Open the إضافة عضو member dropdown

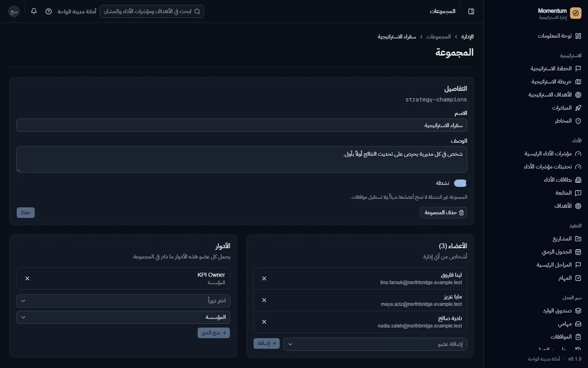[x=375, y=344]
